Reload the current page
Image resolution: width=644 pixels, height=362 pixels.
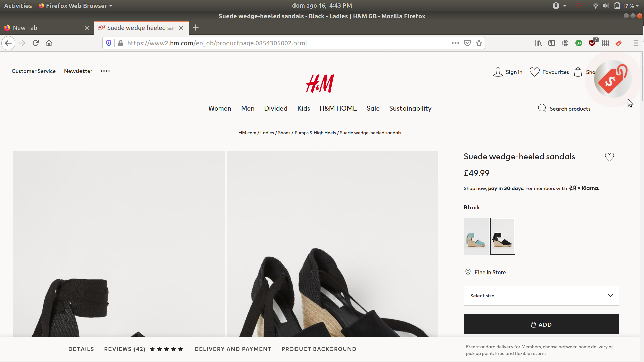36,43
